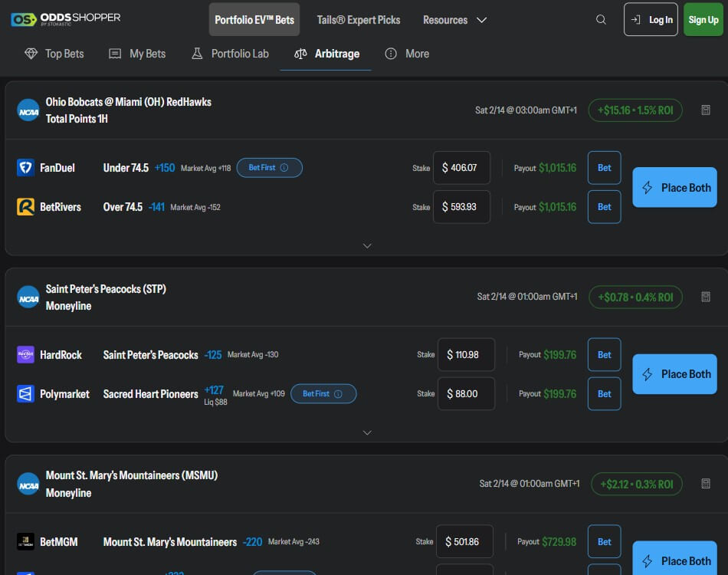Select the FanDuel sportsbook logo
Image resolution: width=728 pixels, height=575 pixels.
[x=28, y=168]
